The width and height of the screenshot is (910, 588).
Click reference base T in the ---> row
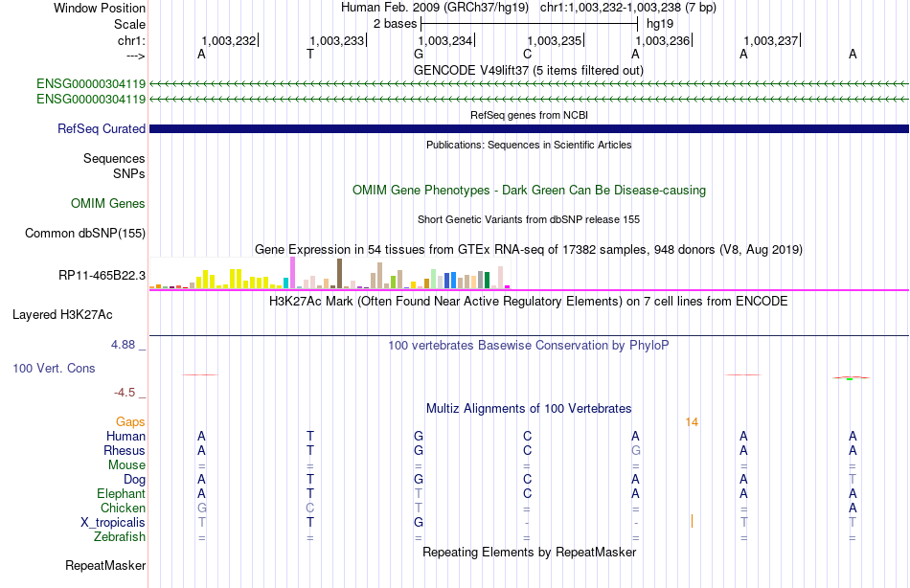pyautogui.click(x=310, y=54)
